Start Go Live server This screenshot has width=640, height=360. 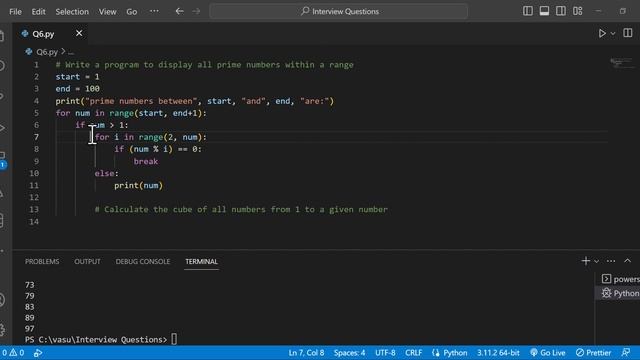pyautogui.click(x=547, y=353)
